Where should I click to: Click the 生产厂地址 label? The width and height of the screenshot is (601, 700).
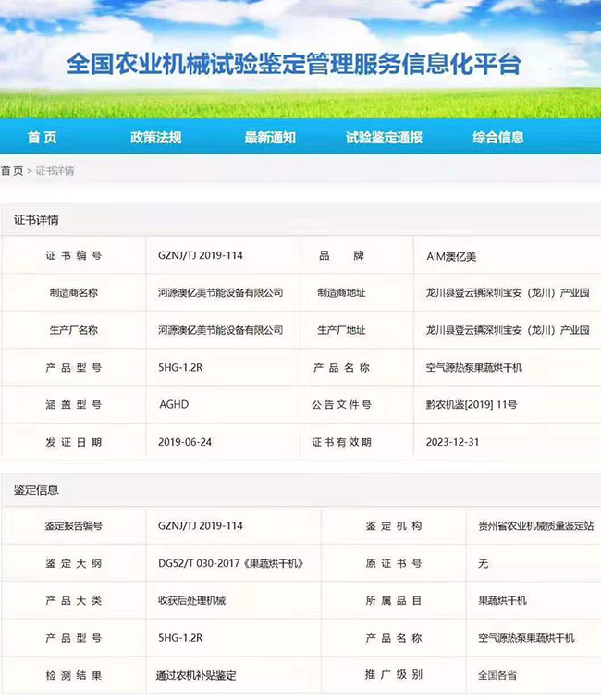(x=341, y=330)
